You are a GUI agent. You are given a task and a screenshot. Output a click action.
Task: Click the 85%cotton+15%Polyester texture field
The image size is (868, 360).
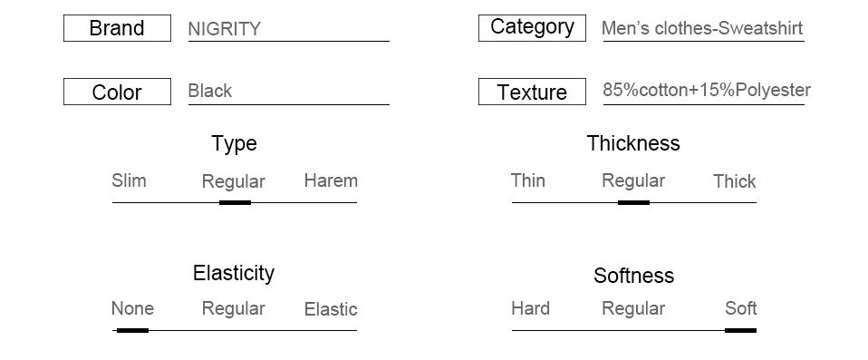click(x=706, y=92)
